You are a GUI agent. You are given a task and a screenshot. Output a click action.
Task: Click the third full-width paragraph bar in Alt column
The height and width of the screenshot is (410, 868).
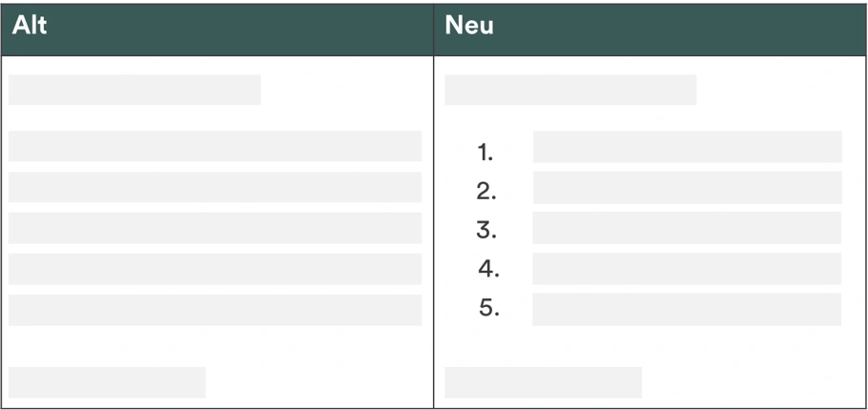215,228
